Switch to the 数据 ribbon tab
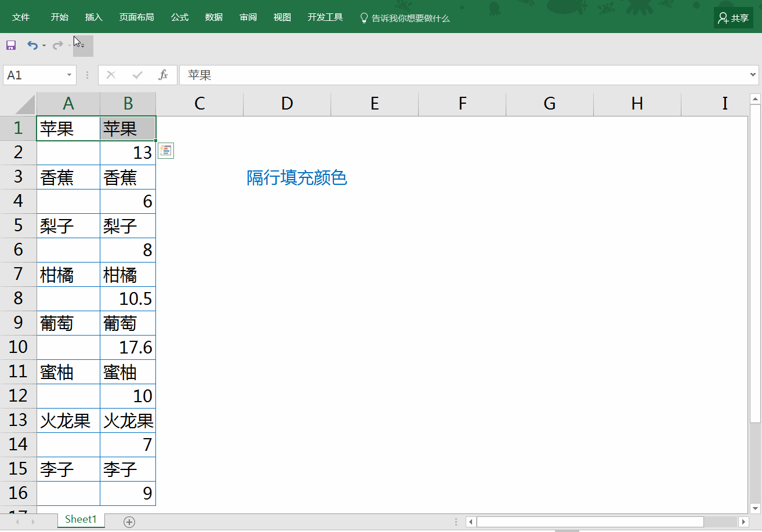Viewport: 762px width, 532px height. 214,17
